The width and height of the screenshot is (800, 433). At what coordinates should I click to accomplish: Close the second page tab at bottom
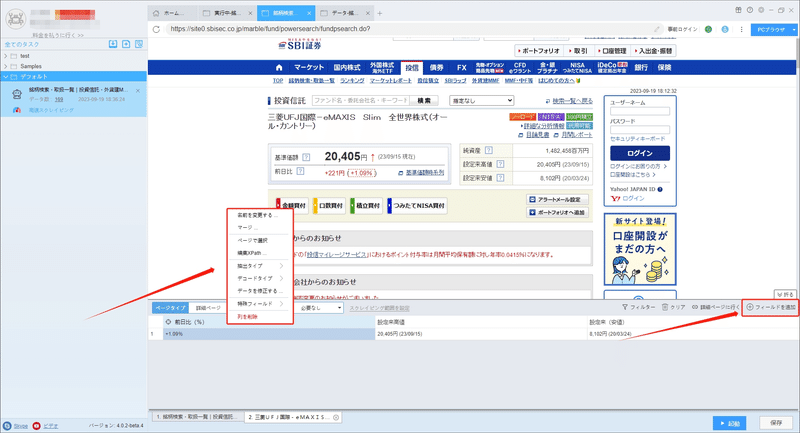tap(336, 417)
